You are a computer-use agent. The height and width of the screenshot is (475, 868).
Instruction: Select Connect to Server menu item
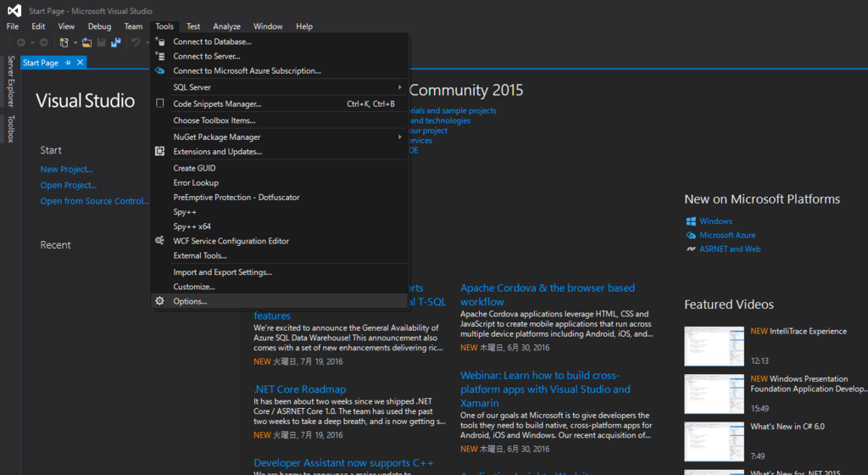point(280,56)
